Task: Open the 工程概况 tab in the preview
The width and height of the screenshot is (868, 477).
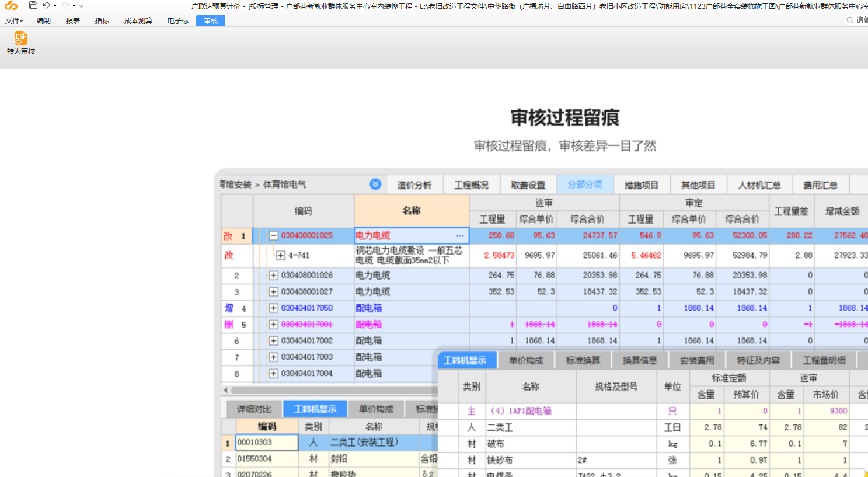Action: click(472, 185)
